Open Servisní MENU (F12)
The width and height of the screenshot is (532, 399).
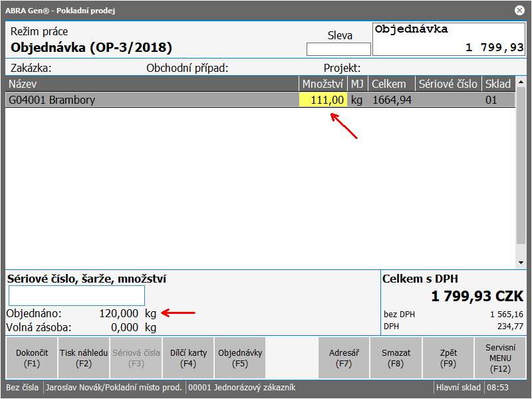(x=501, y=358)
